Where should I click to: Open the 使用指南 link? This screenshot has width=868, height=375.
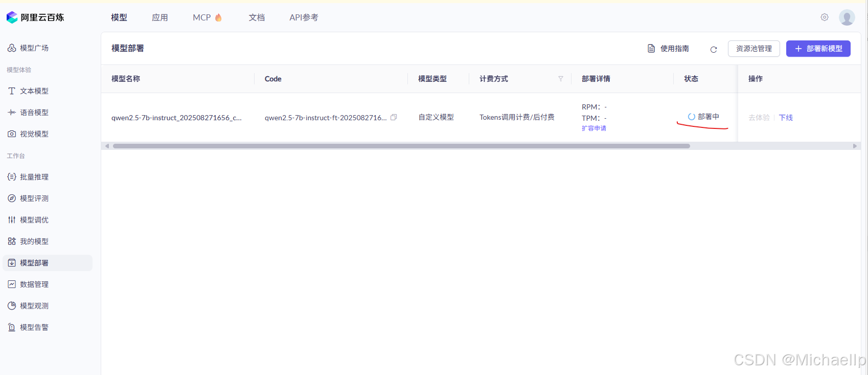click(669, 49)
